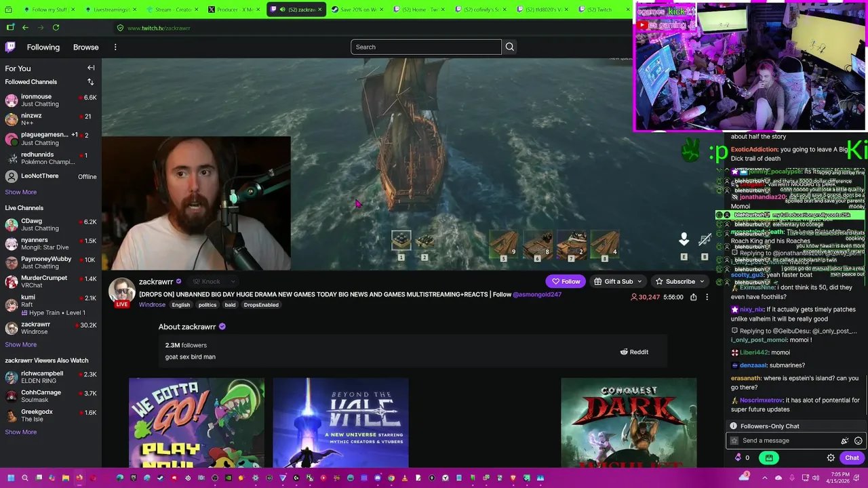Show hidden system tray icons
This screenshot has width=868, height=488.
point(764,478)
